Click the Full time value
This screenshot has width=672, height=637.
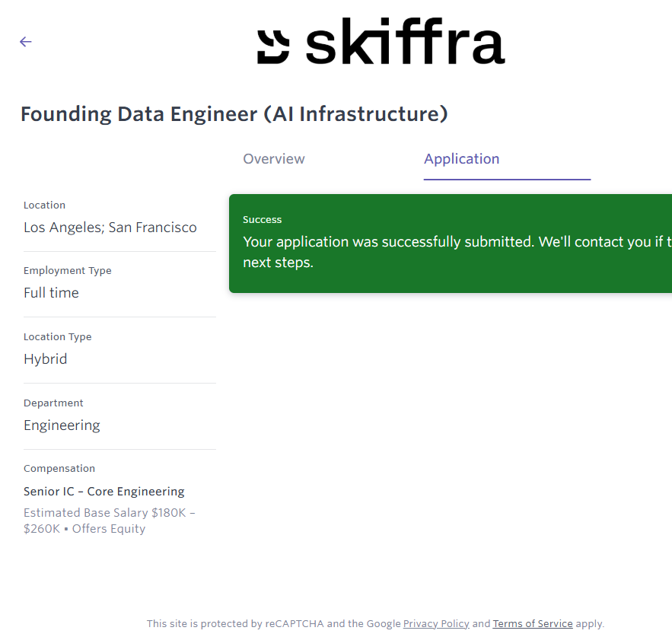[51, 293]
